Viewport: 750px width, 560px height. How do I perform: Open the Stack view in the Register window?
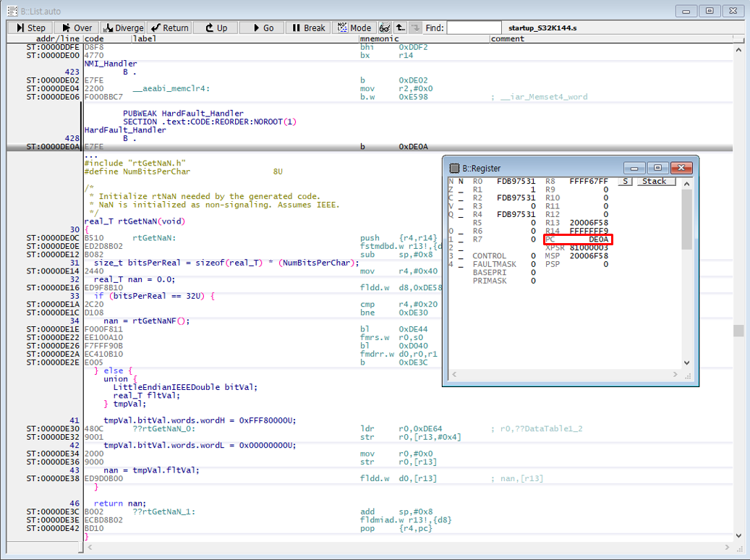(656, 181)
